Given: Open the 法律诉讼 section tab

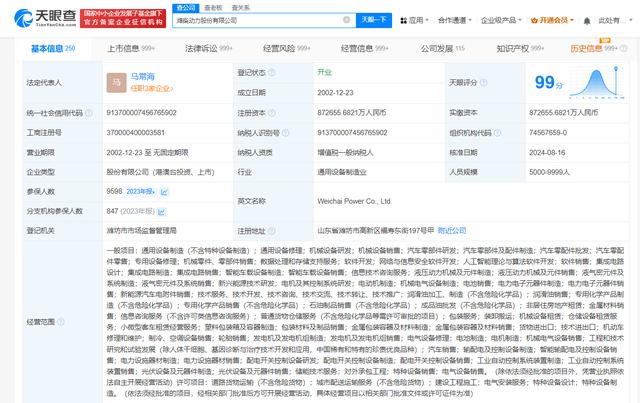Looking at the screenshot, I should pyautogui.click(x=209, y=48).
